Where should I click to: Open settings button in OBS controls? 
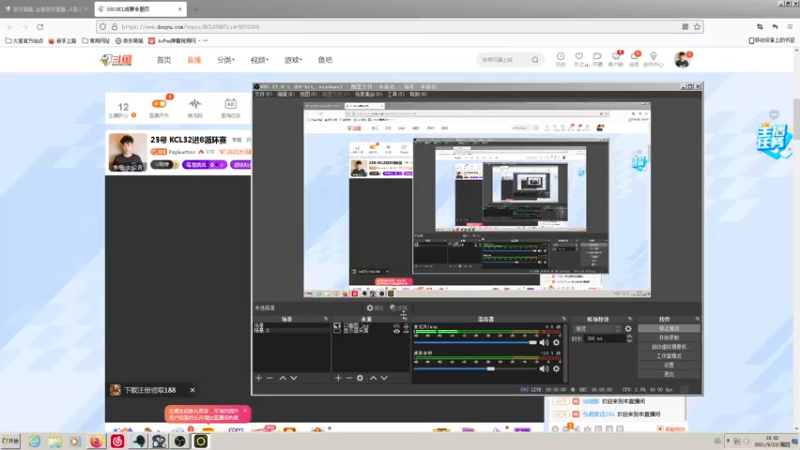669,365
